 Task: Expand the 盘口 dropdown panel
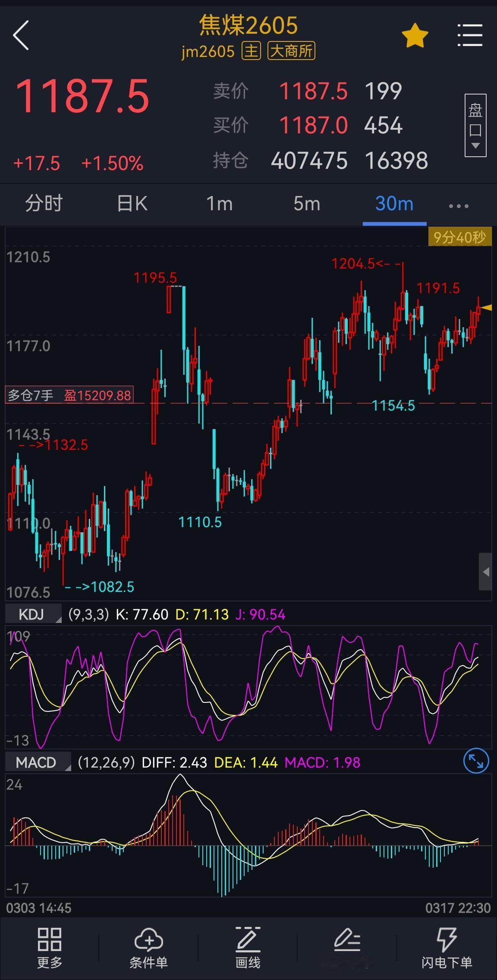[475, 125]
